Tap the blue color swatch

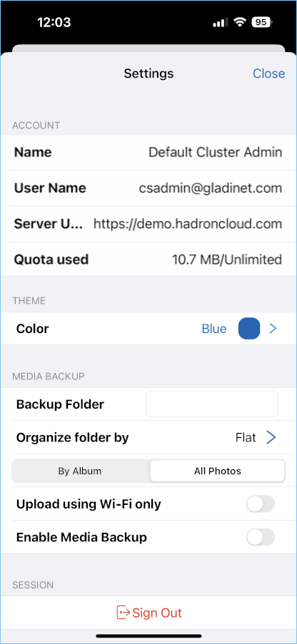tap(249, 329)
